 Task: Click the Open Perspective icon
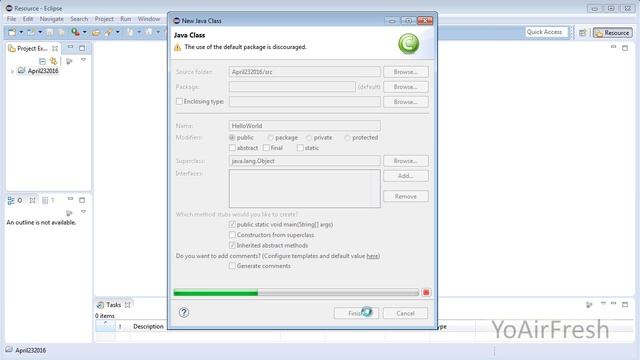(582, 33)
